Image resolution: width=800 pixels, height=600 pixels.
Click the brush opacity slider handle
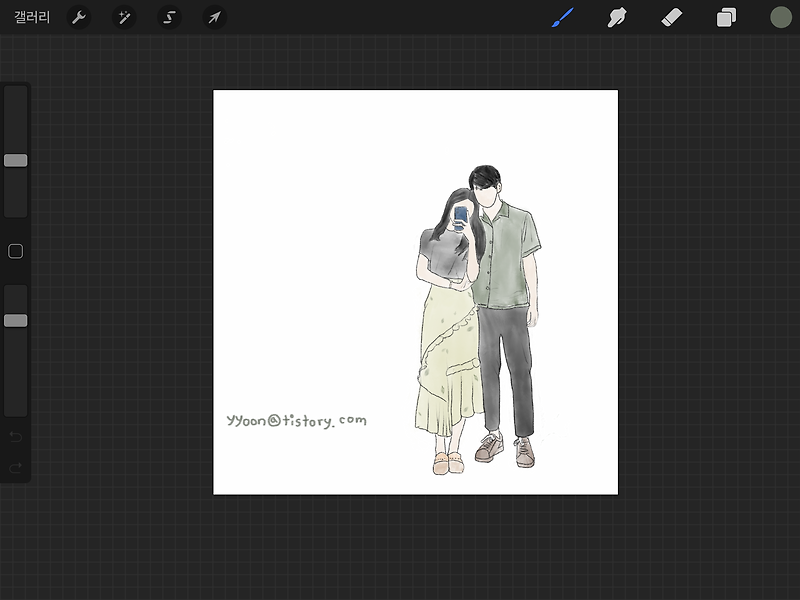click(16, 320)
